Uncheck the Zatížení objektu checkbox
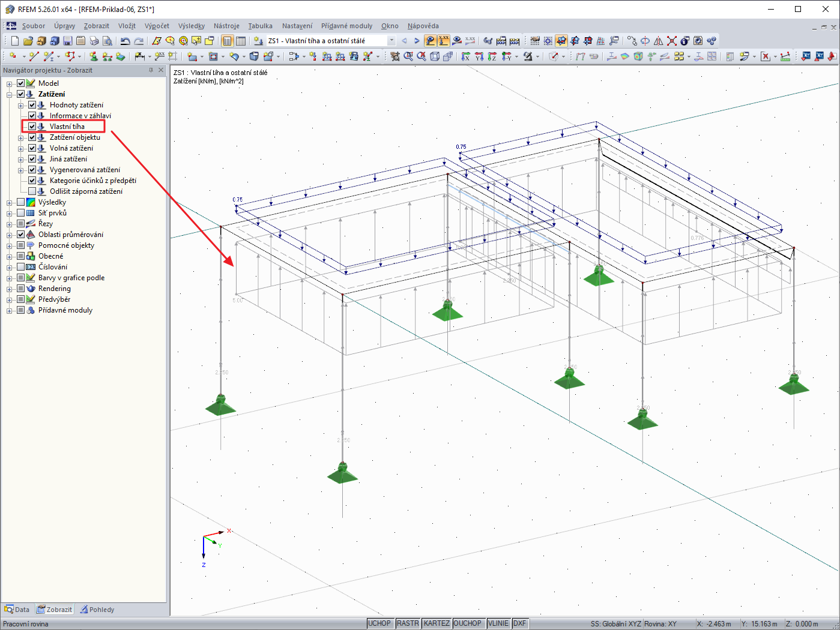 coord(32,137)
